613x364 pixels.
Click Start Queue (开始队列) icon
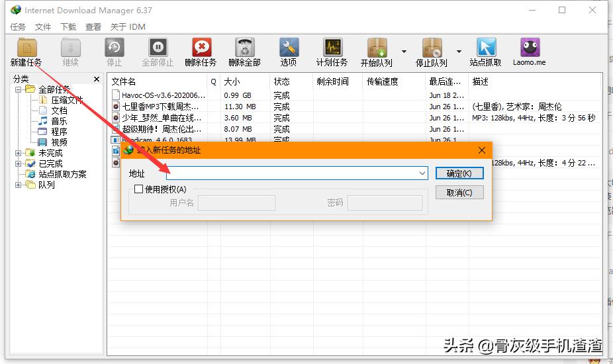point(377,48)
